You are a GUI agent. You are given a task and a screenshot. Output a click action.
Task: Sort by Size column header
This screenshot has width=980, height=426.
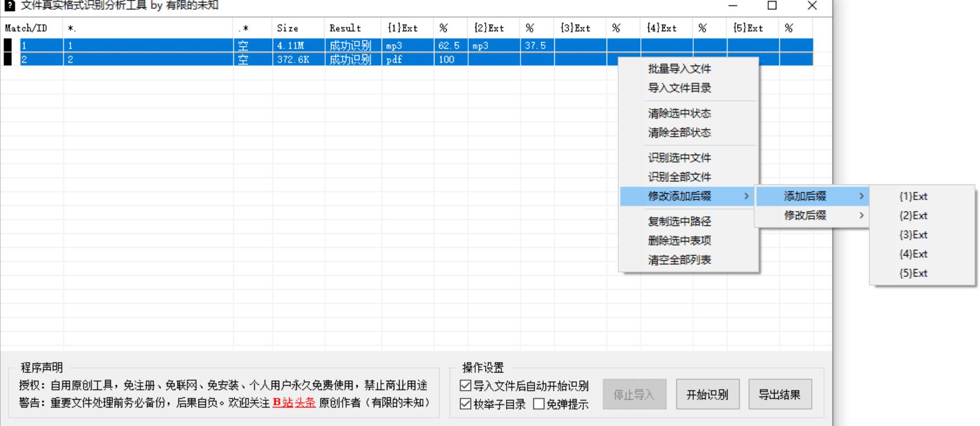[298, 28]
